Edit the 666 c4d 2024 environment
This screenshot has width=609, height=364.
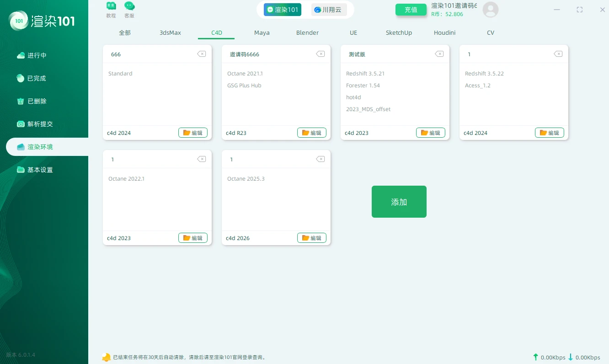tap(193, 133)
